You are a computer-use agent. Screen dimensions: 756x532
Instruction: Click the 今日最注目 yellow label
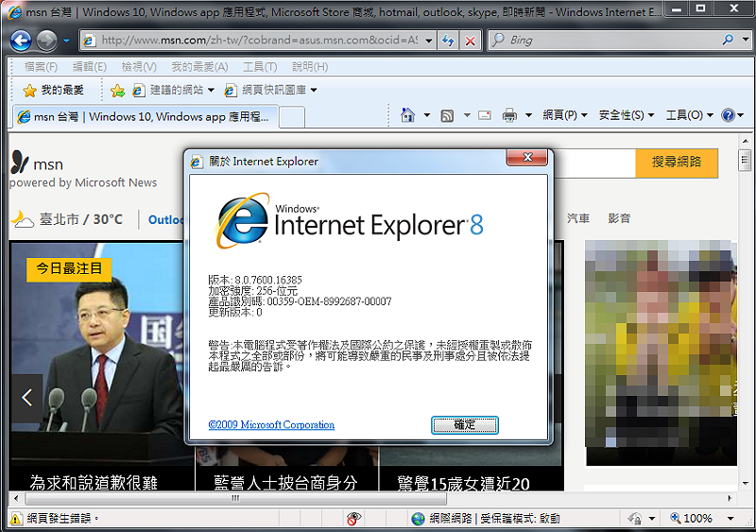(x=69, y=268)
